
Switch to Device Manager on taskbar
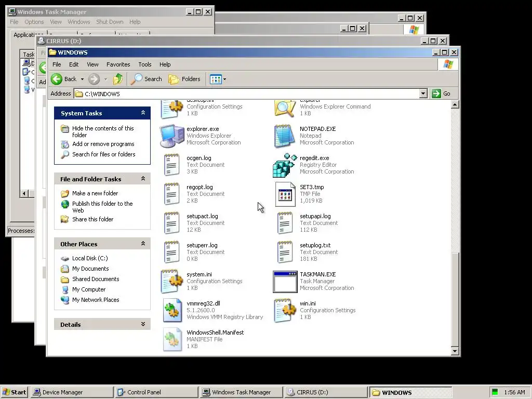[72, 392]
